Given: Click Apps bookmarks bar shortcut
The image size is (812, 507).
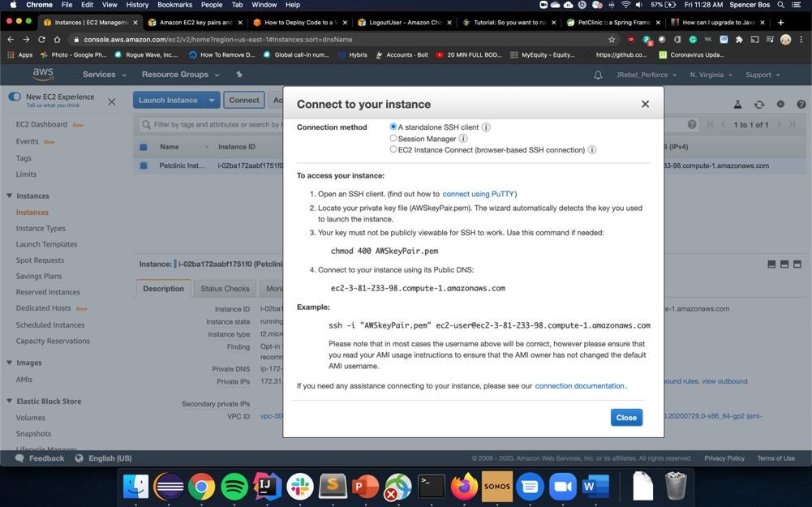Looking at the screenshot, I should click(x=19, y=55).
